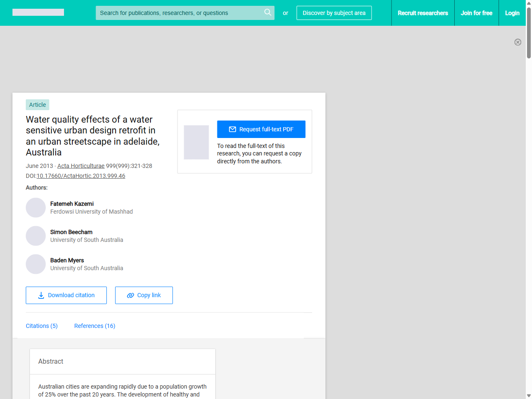The height and width of the screenshot is (399, 532).
Task: Open the Recruit researchers menu
Action: pyautogui.click(x=423, y=13)
